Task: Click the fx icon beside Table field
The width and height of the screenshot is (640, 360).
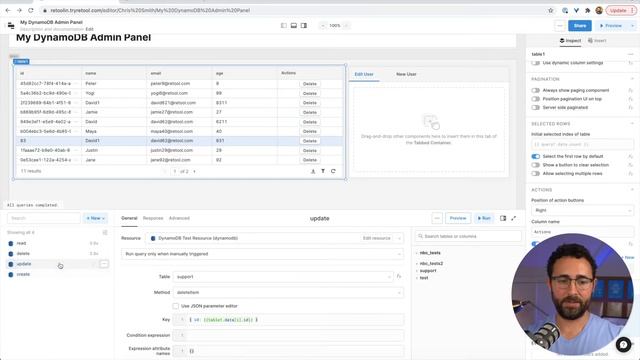Action: (x=399, y=276)
